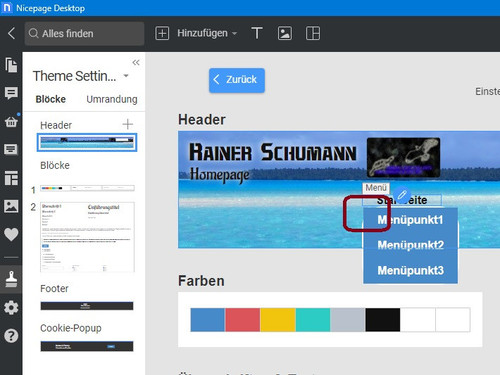Viewport: 500px width, 375px height.
Task: Pick the blue color swatch
Action: coord(208,320)
